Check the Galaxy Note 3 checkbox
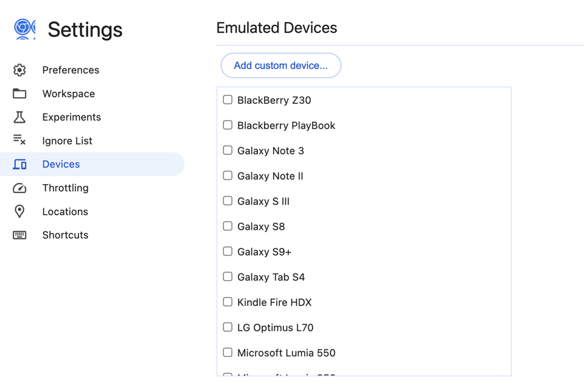The image size is (584, 392). click(228, 150)
